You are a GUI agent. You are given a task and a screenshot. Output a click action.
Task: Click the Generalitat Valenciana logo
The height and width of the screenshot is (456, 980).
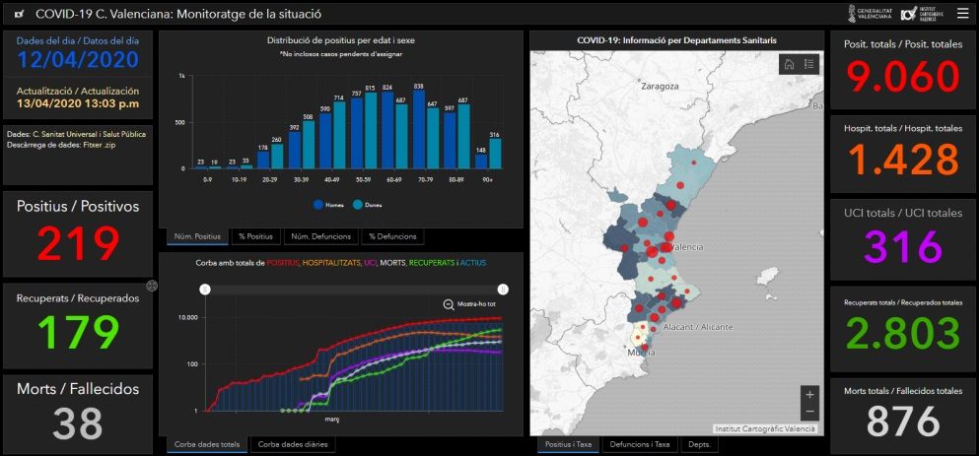(x=869, y=14)
